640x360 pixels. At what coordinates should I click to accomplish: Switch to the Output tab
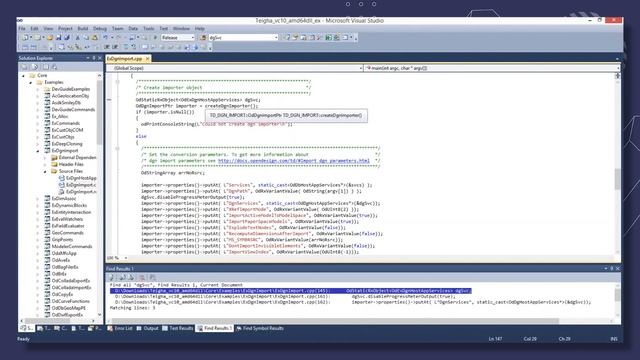(147, 328)
